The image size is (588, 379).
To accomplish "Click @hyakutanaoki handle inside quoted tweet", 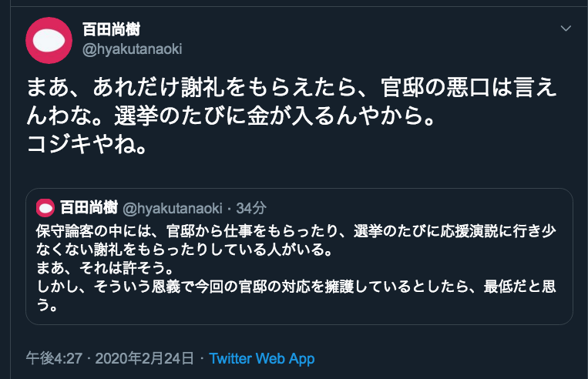I will 173,208.
